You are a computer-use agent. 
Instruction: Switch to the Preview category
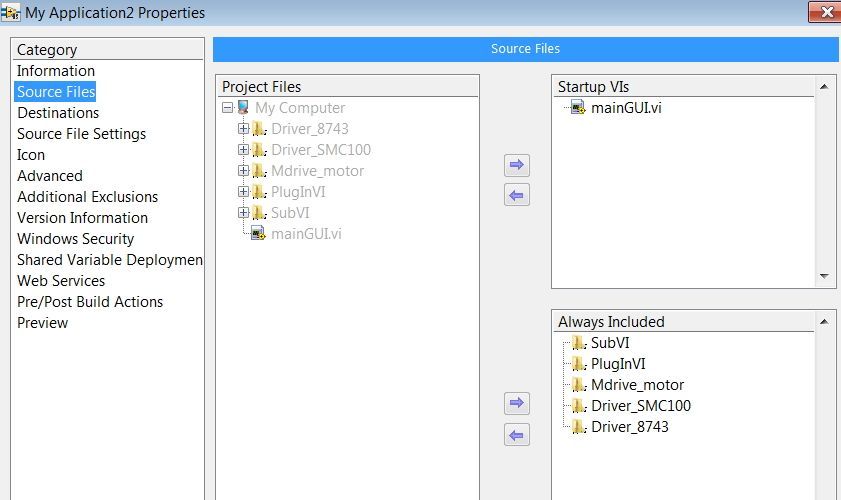[x=42, y=323]
